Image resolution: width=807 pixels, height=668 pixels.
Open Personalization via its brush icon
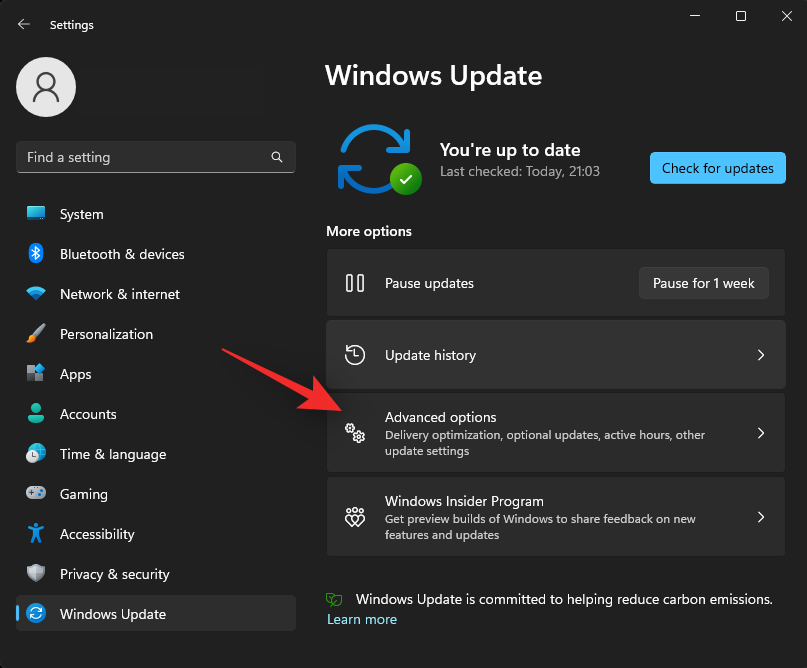[36, 334]
